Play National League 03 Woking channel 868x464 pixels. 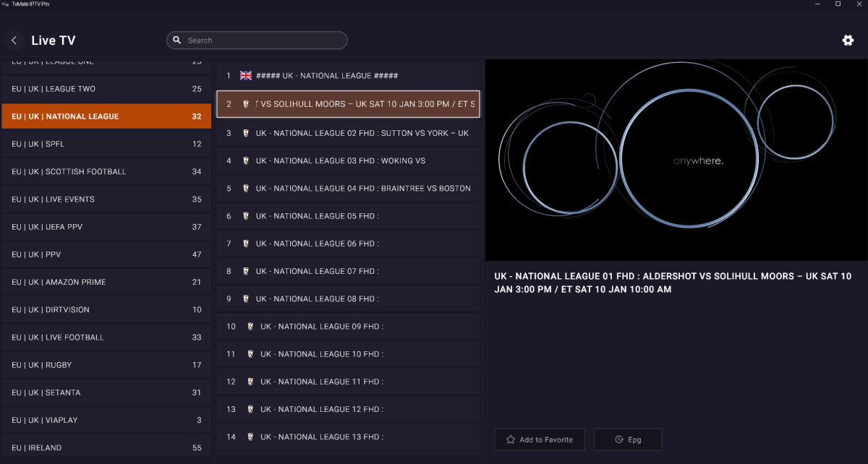(x=348, y=161)
